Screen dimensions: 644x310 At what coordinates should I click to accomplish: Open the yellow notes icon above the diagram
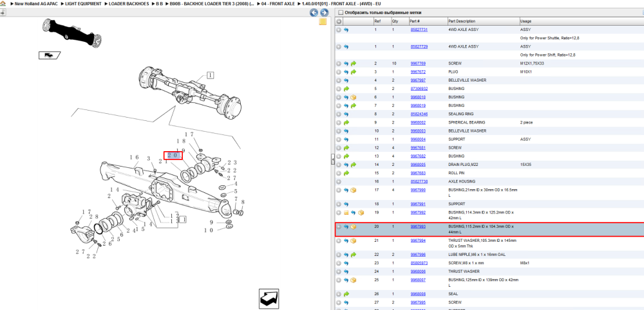tap(323, 22)
